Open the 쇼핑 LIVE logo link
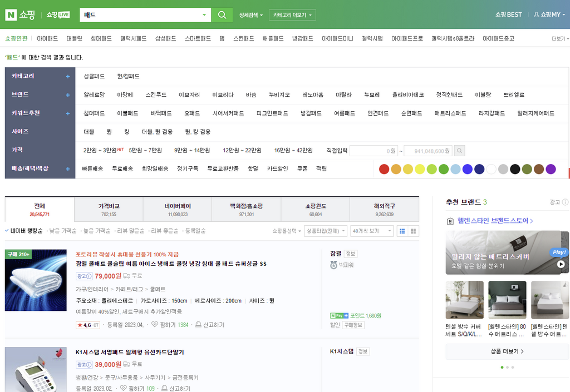This screenshot has width=570, height=392. tap(58, 15)
